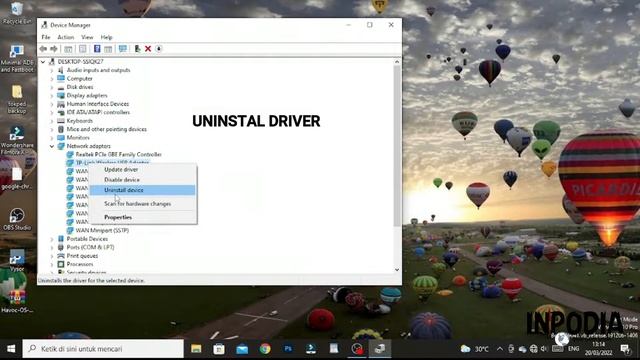Open the 30°C weather widget

click(x=475, y=349)
